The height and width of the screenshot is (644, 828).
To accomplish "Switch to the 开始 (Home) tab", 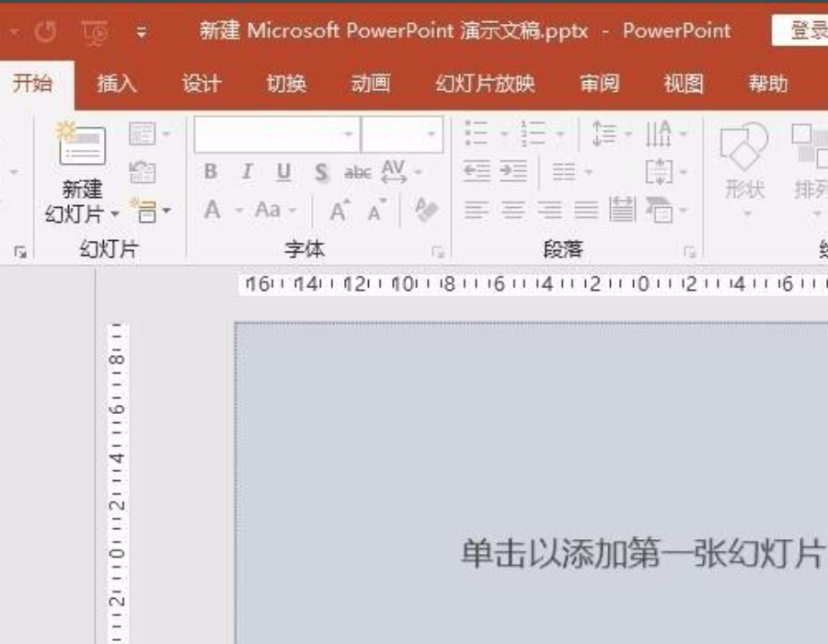I will pyautogui.click(x=33, y=84).
